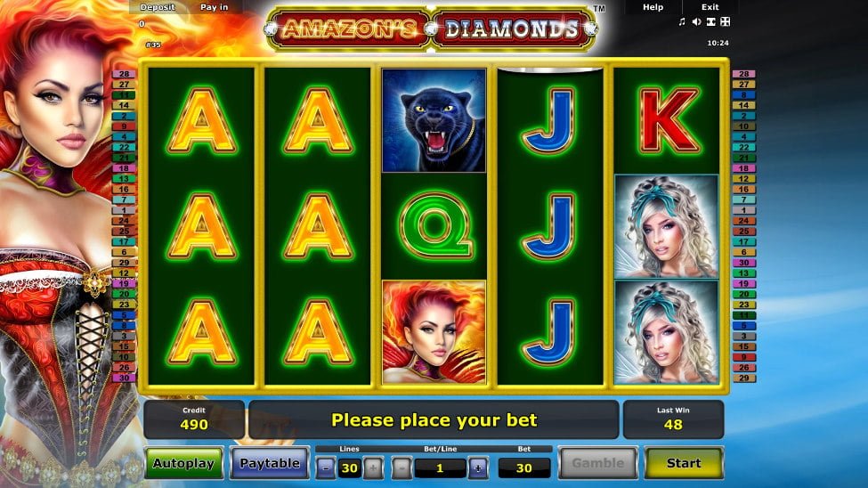Image resolution: width=868 pixels, height=488 pixels.
Task: Select Pay in at the top
Action: click(x=215, y=7)
